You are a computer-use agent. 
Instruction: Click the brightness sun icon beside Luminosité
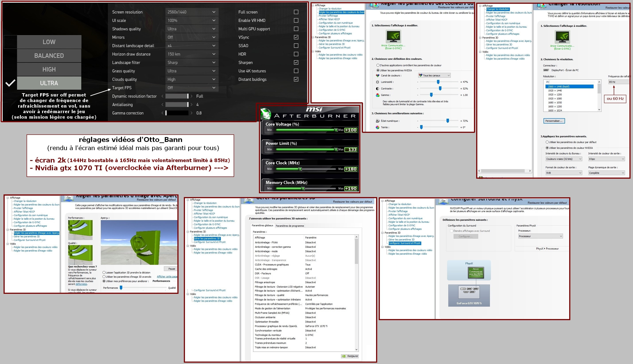377,82
